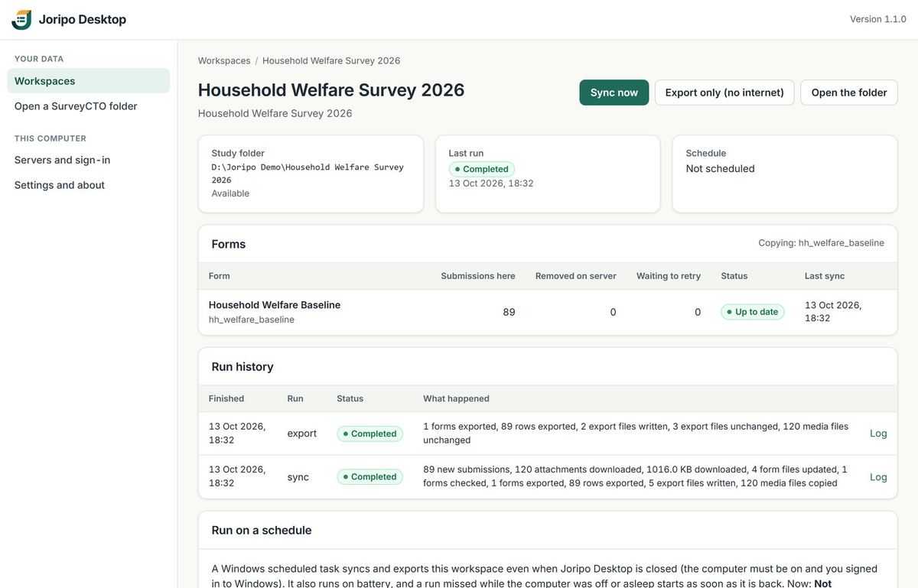The height and width of the screenshot is (588, 918).
Task: Click the sync cell in Run history
Action: click(x=298, y=477)
